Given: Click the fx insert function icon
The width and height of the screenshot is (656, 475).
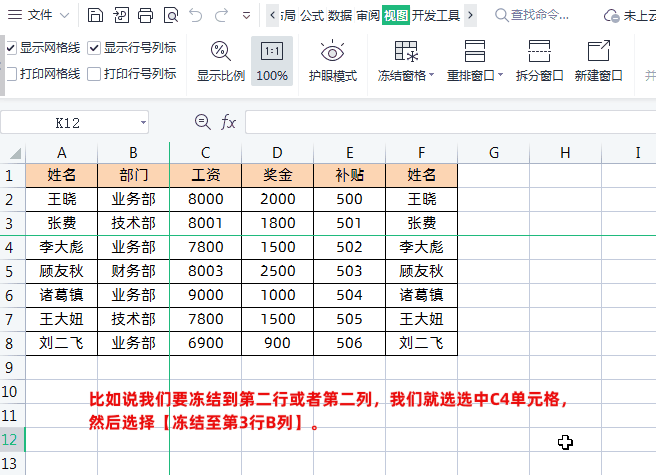Looking at the screenshot, I should (x=228, y=123).
